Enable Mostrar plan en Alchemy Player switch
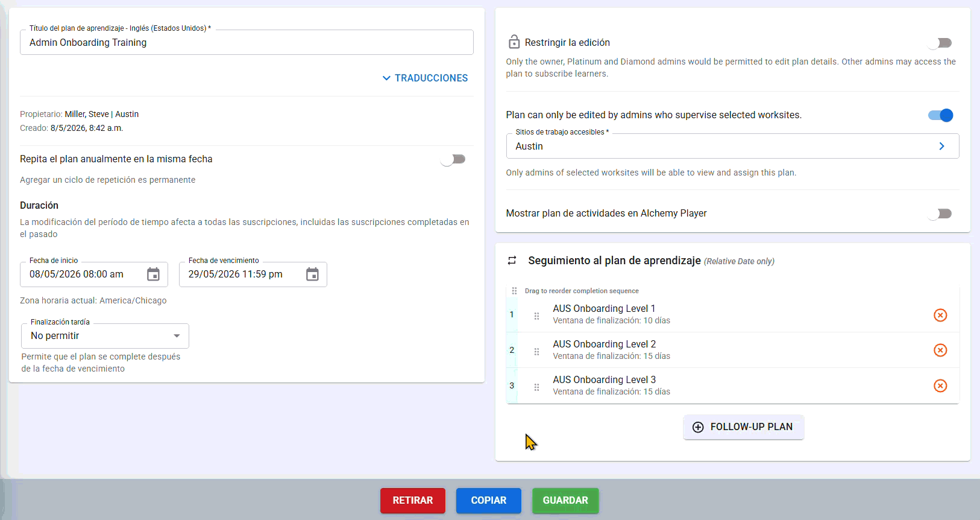Screen dimensions: 980x520 tap(940, 214)
